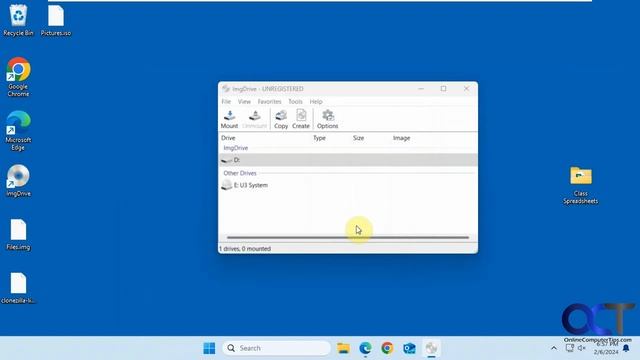Click the '1 drives, 0 mounted' status text
Image resolution: width=640 pixels, height=360 pixels.
coord(245,249)
